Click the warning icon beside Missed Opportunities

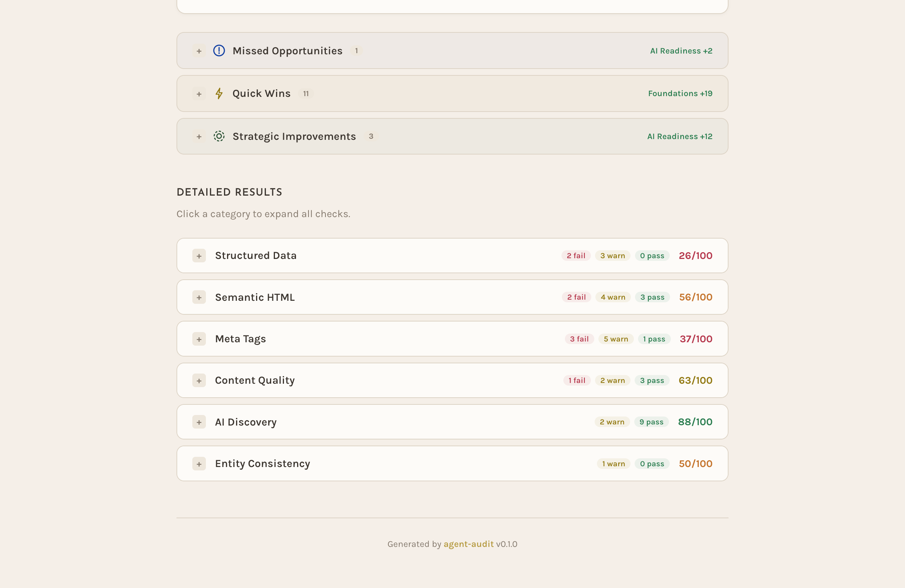219,51
